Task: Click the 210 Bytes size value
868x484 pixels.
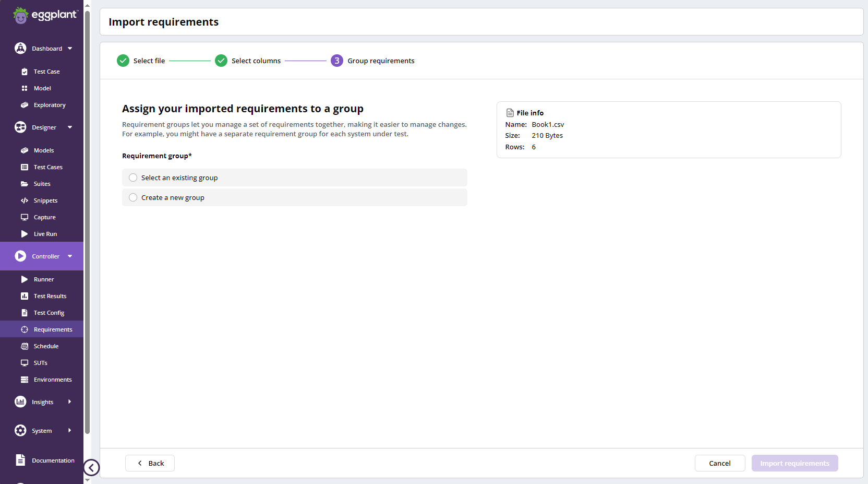Action: 547,135
